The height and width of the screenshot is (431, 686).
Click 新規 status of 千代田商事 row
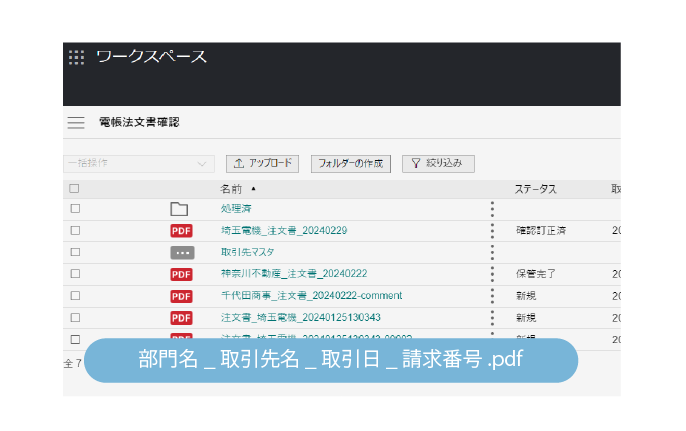(x=526, y=296)
